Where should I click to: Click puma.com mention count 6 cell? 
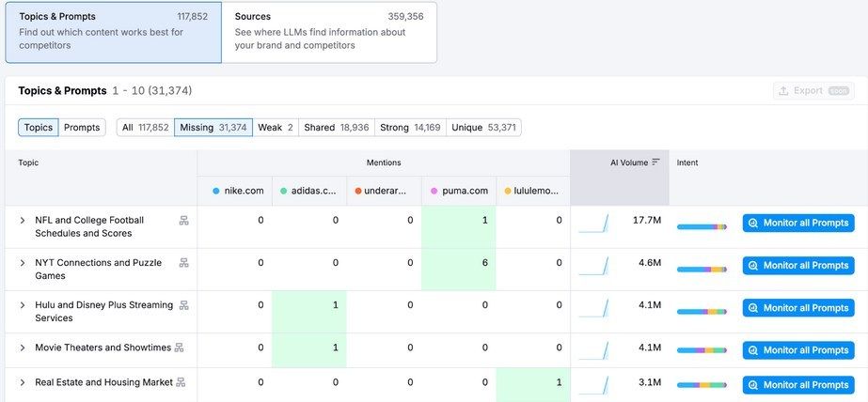(x=458, y=270)
